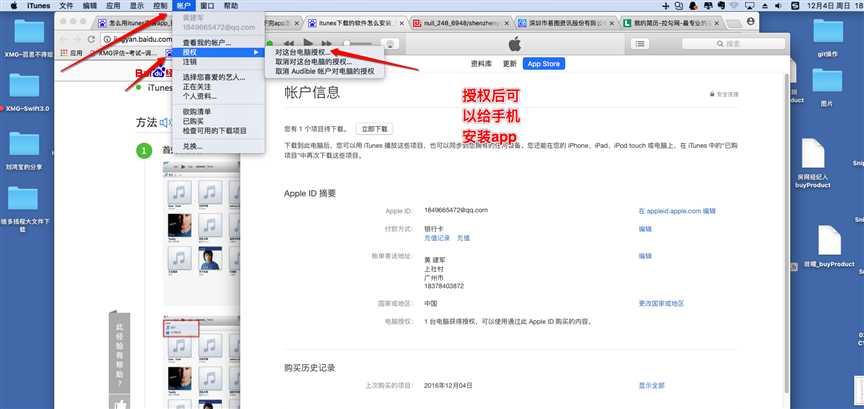Switch to the 资料库 tab in iTunes
This screenshot has height=409, width=864.
[x=481, y=63]
